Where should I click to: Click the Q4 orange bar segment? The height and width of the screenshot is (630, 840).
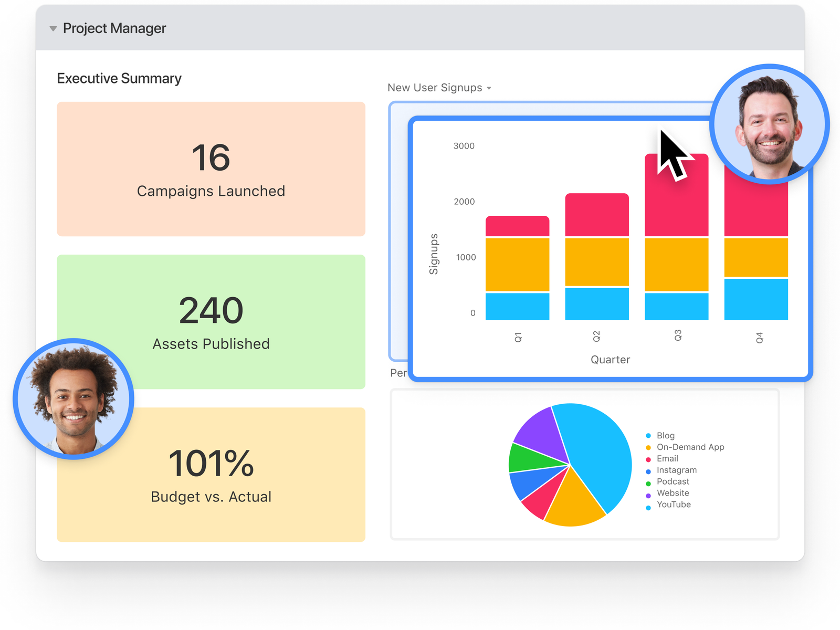coord(756,257)
